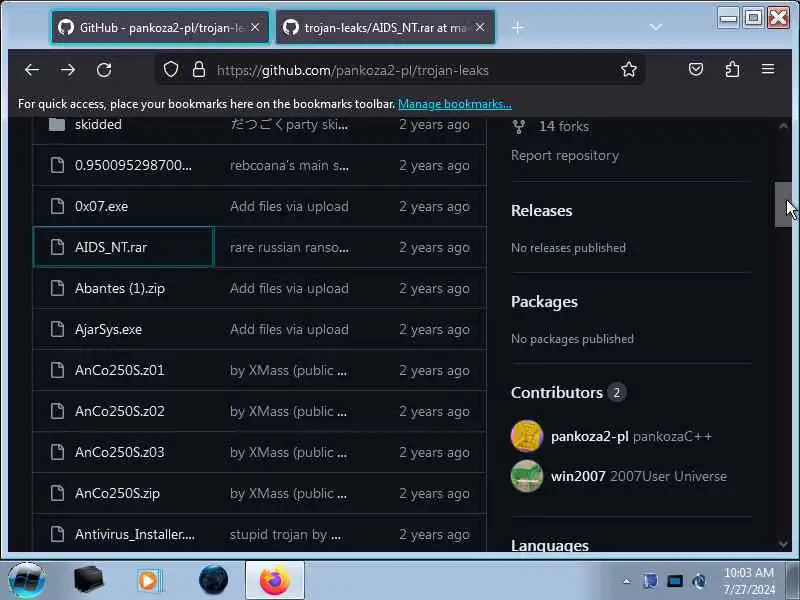Viewport: 800px width, 600px height.
Task: Go back with the browser back arrow
Action: [32, 70]
